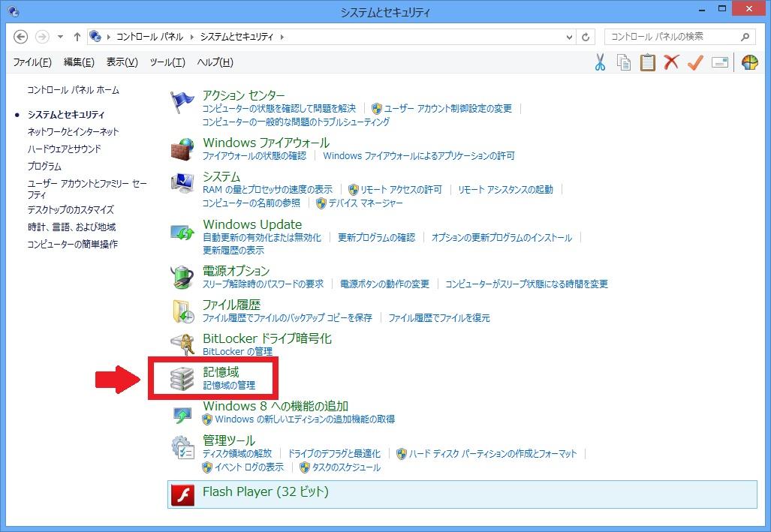Screen dimensions: 771x532
Task: Click the orange checkmark toolbar icon
Action: [695, 62]
